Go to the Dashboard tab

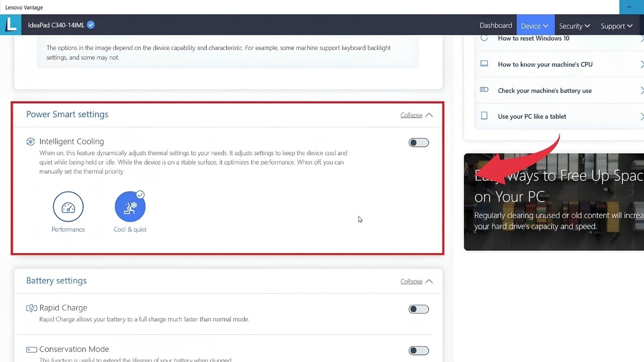pos(496,26)
